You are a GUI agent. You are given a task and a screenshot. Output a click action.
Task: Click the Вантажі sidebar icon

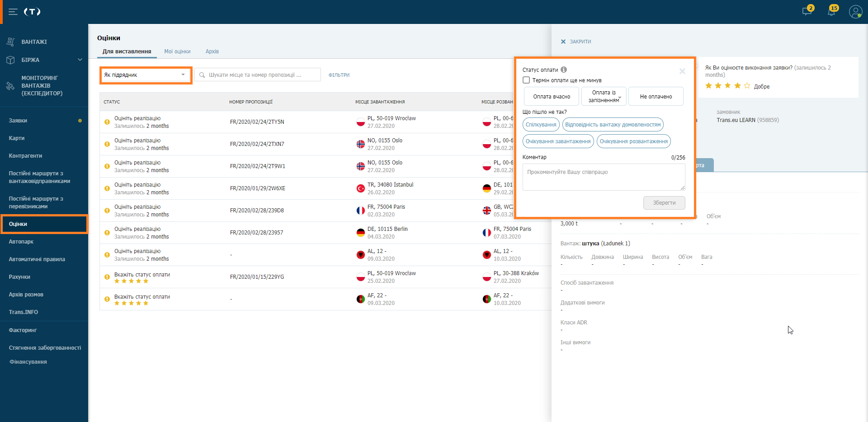point(10,42)
